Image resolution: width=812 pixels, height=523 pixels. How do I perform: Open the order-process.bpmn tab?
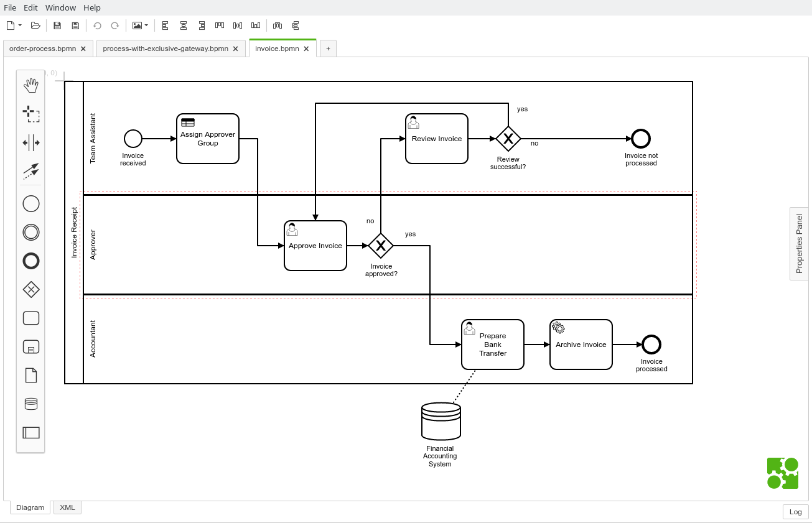click(x=42, y=48)
